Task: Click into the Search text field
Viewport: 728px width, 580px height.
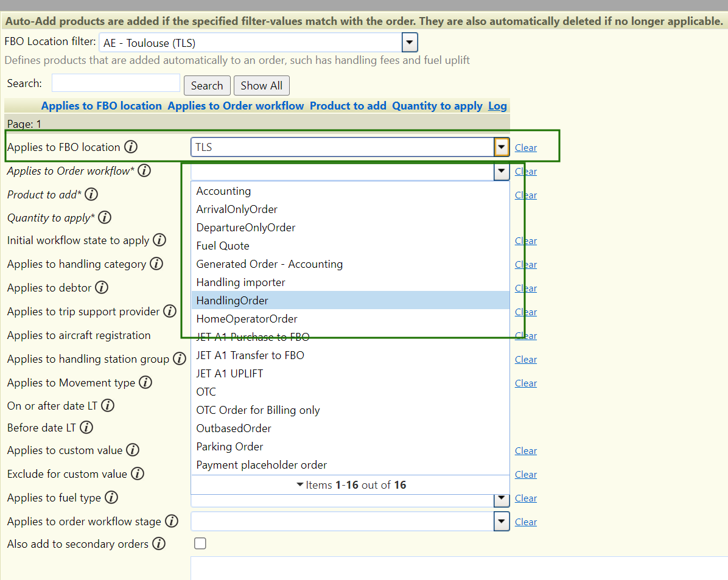Action: coord(116,83)
